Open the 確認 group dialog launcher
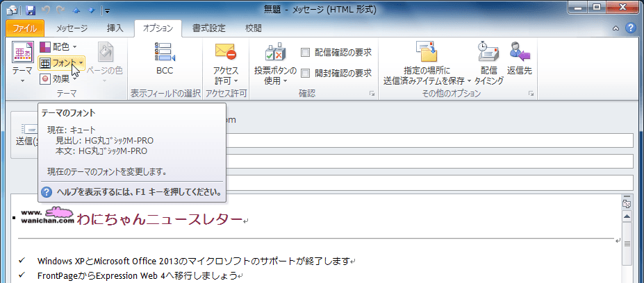Screen dimensions: 644x283 (x=372, y=94)
